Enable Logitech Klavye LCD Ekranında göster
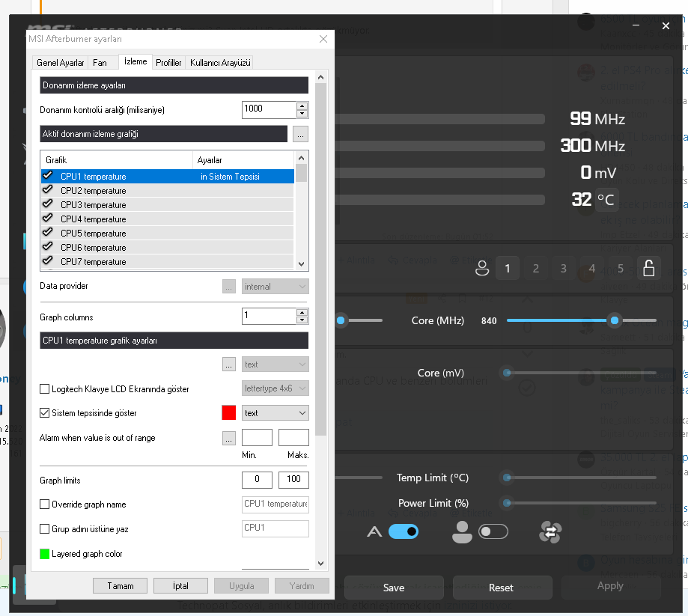 (x=44, y=388)
